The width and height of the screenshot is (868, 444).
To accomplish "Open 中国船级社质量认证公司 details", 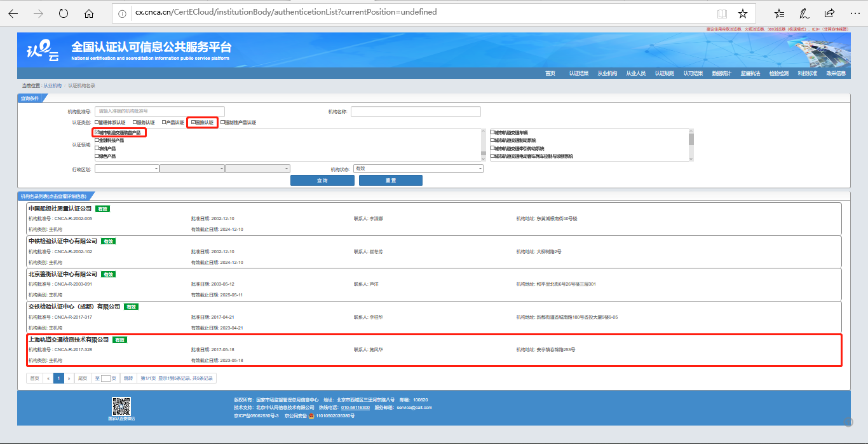I will coord(59,209).
